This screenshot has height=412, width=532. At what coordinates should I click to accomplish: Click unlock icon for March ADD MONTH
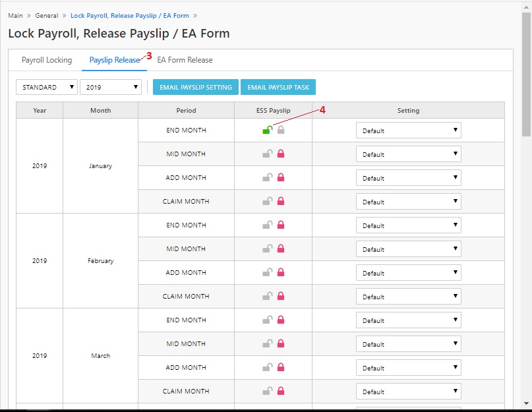pyautogui.click(x=268, y=368)
